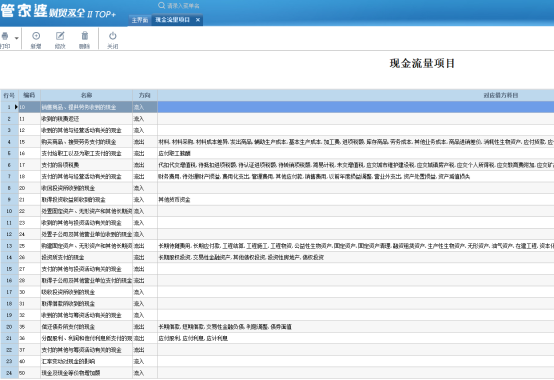This screenshot has height=380, width=554.
Task: Click the Delete (删除) trash icon
Action: pyautogui.click(x=85, y=36)
